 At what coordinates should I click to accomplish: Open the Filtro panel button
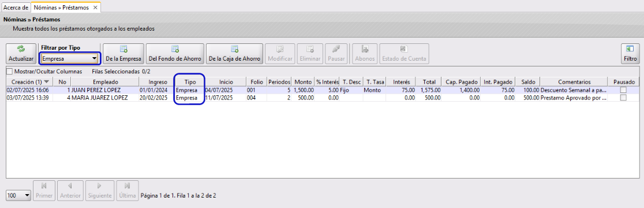tap(630, 54)
